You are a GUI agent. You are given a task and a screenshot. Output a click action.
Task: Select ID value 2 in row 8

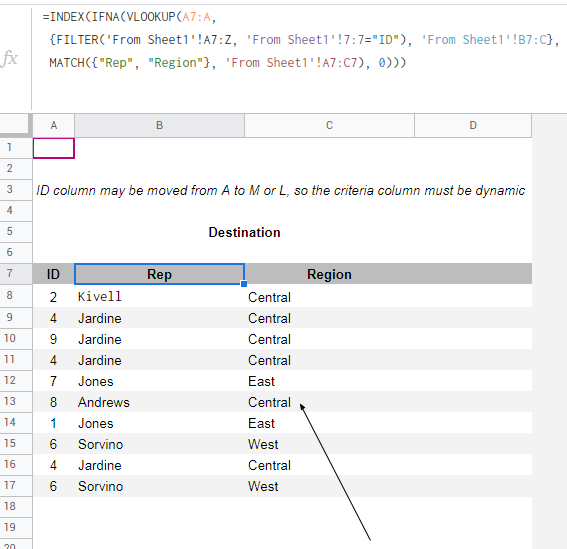click(54, 297)
